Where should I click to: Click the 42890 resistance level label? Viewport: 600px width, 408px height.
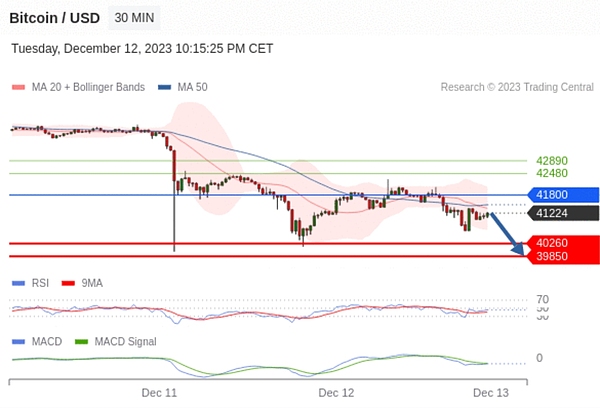(x=552, y=160)
